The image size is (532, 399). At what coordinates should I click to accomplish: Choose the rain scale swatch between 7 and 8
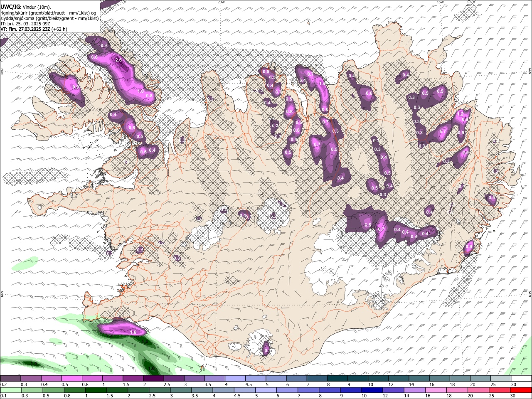click(x=308, y=390)
